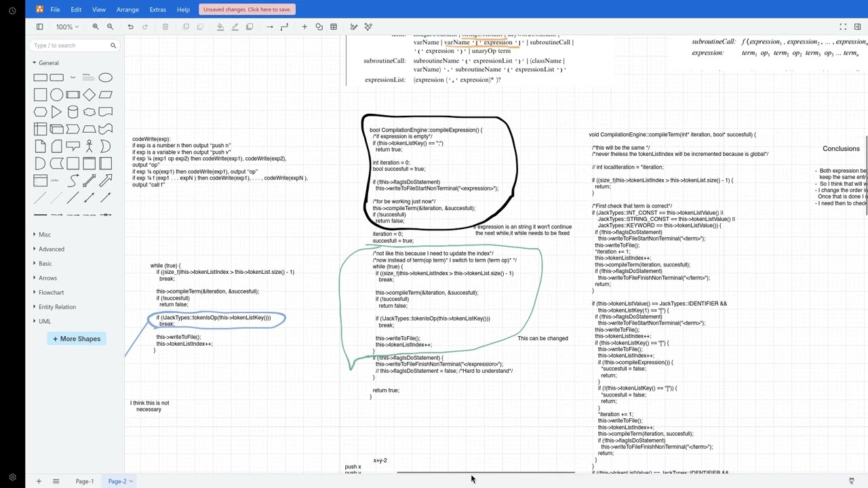Select the actor stick figure shape
The width and height of the screenshot is (868, 488).
89,146
